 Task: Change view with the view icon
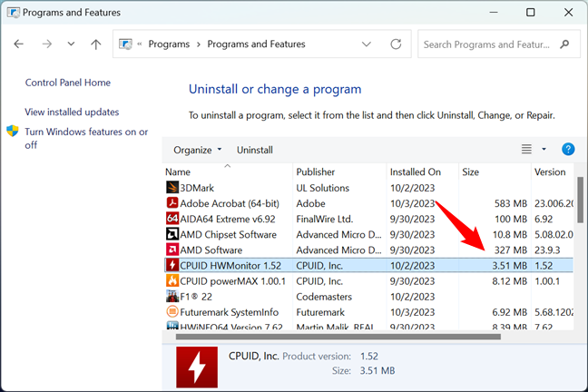[526, 150]
